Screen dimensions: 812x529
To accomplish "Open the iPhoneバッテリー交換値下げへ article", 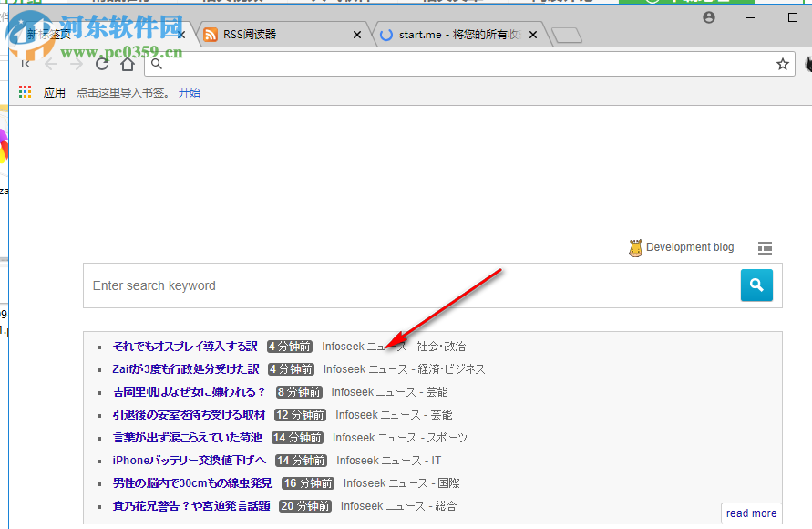I will pyautogui.click(x=187, y=460).
